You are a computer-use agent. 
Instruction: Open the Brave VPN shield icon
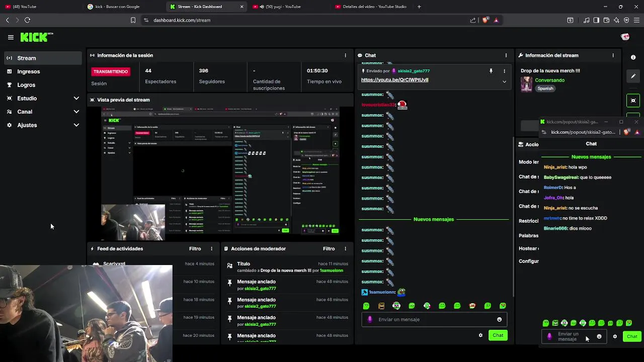[x=626, y=20]
